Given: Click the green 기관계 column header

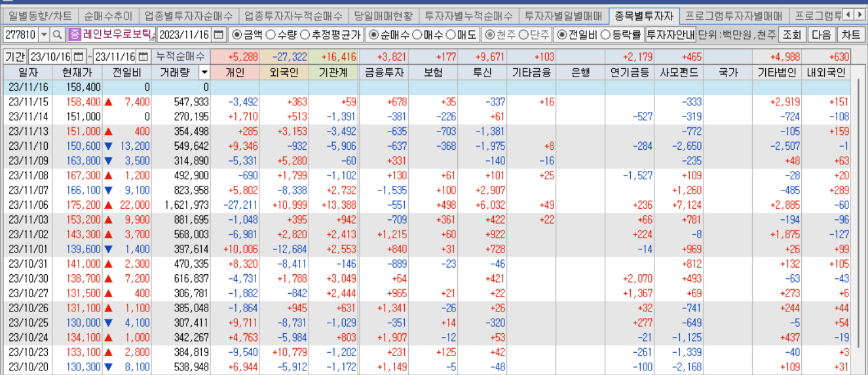Looking at the screenshot, I should [x=333, y=73].
